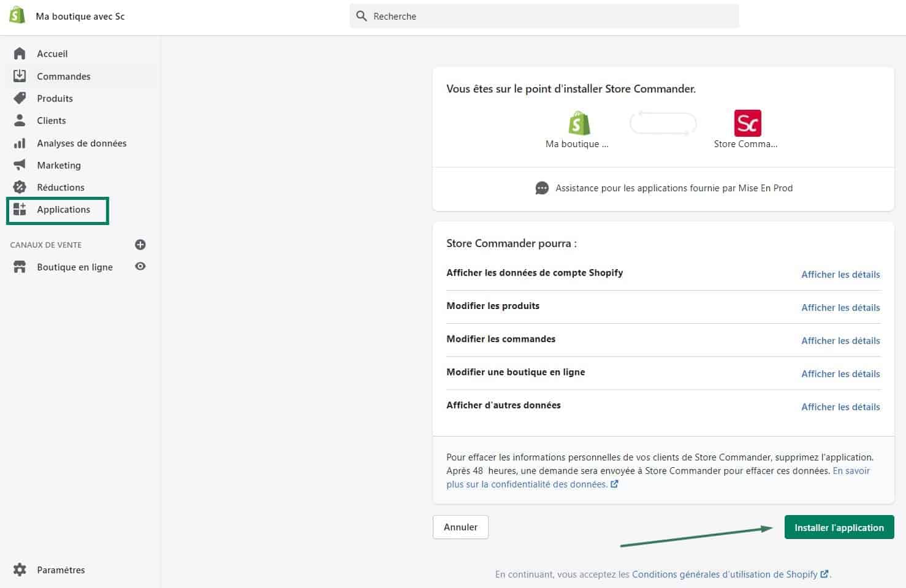The image size is (906, 588).
Task: Click the green Shopify bag in install card
Action: (x=579, y=123)
